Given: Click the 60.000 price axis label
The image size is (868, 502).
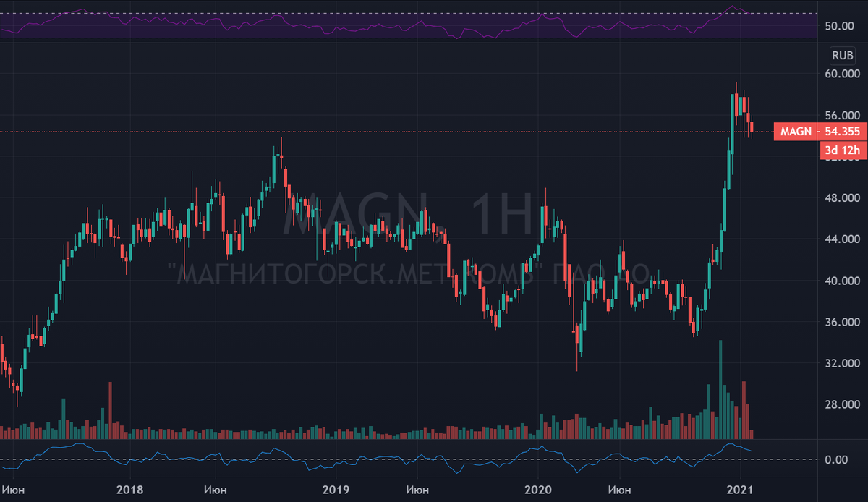Looking at the screenshot, I should (843, 74).
